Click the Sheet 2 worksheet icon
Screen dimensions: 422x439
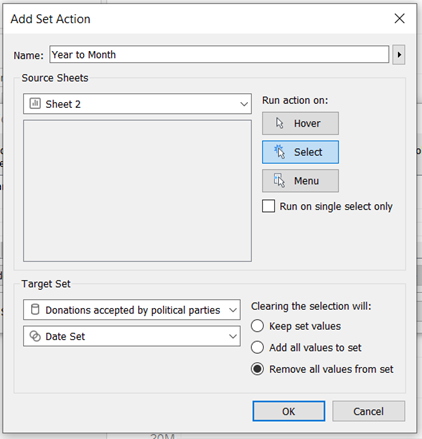tap(35, 104)
